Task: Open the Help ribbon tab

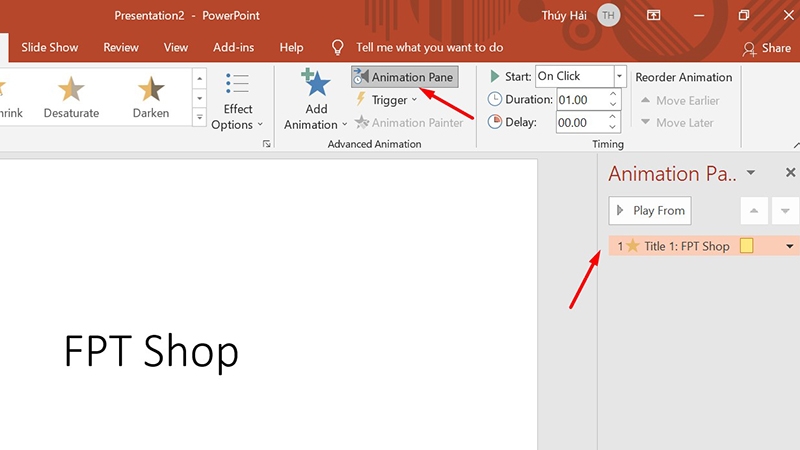Action: [291, 47]
